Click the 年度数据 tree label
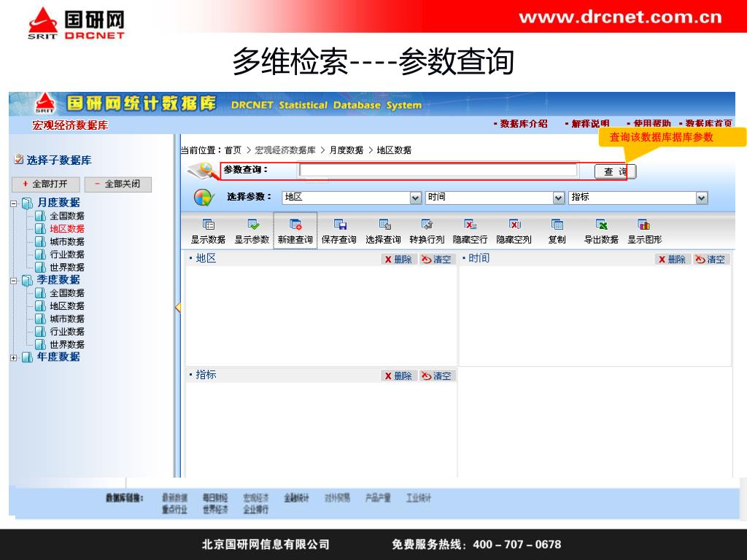Viewport: 747px width, 560px height. pyautogui.click(x=58, y=357)
